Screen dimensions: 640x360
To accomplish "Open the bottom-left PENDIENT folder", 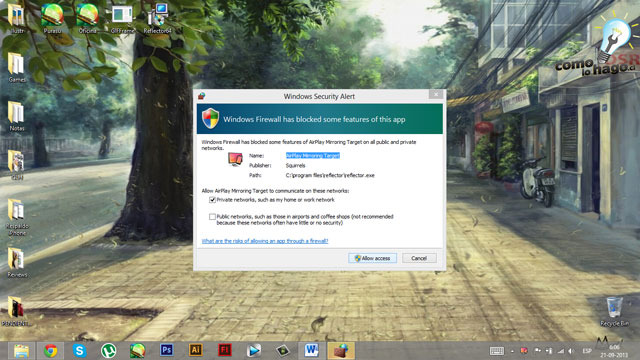I will pyautogui.click(x=17, y=311).
